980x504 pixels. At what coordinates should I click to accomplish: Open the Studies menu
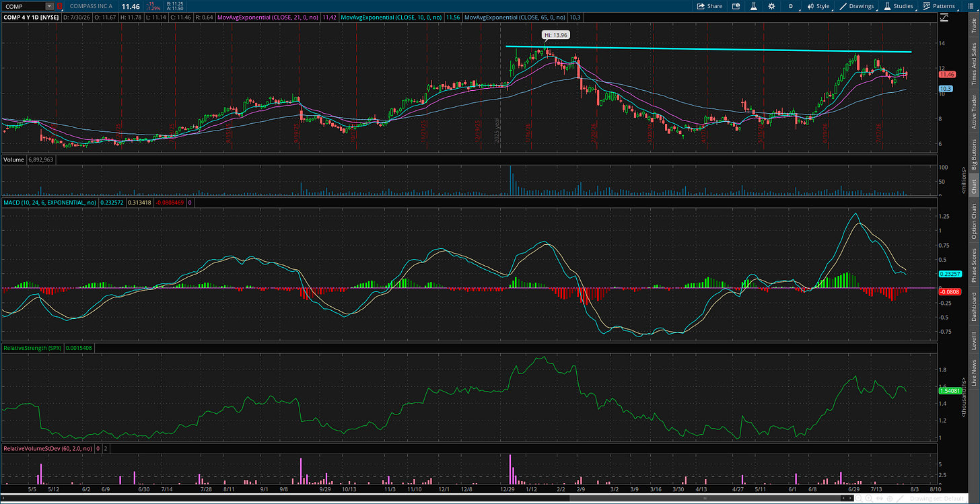899,6
